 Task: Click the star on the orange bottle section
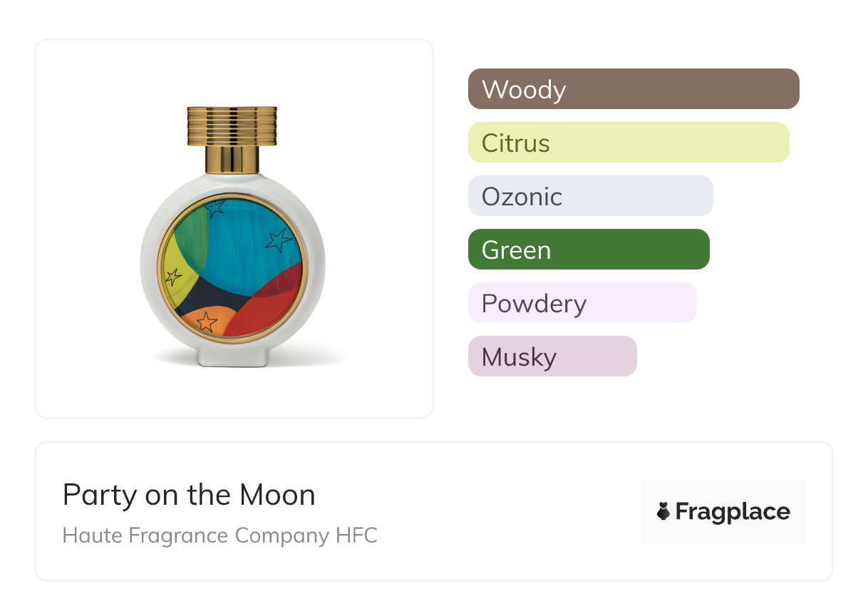pyautogui.click(x=207, y=322)
